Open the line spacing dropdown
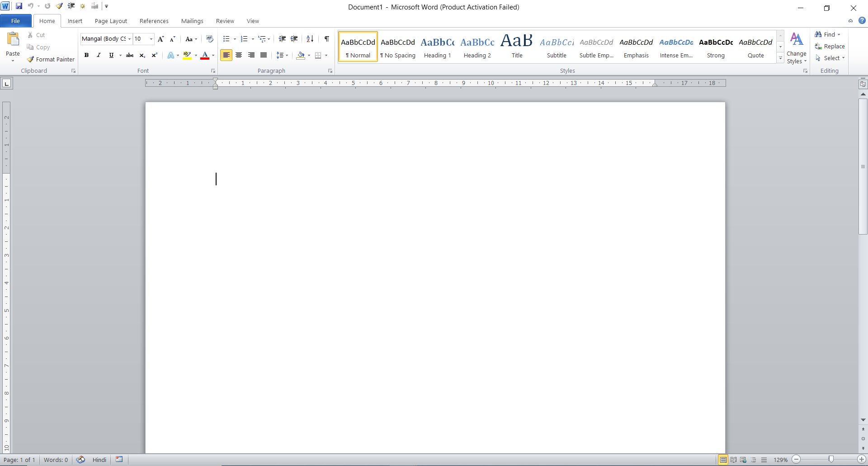This screenshot has width=868, height=466. click(282, 55)
